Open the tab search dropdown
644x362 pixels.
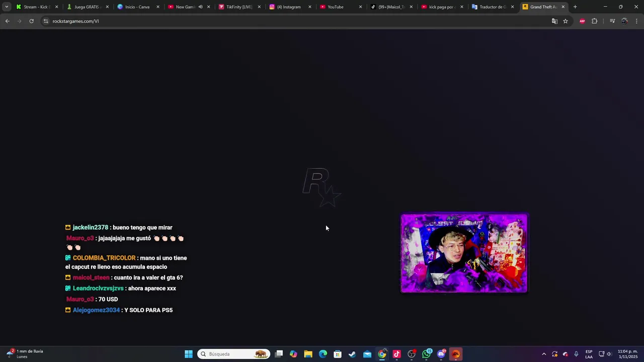coord(7,7)
